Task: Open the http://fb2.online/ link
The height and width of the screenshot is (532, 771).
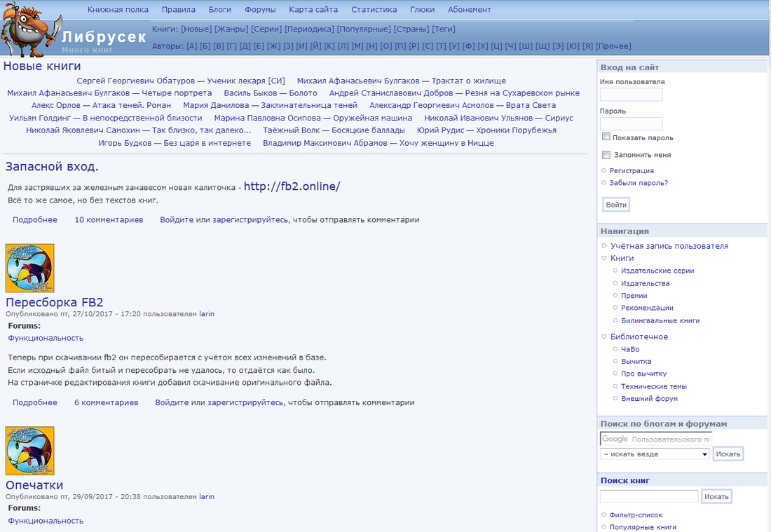Action: coord(292,186)
